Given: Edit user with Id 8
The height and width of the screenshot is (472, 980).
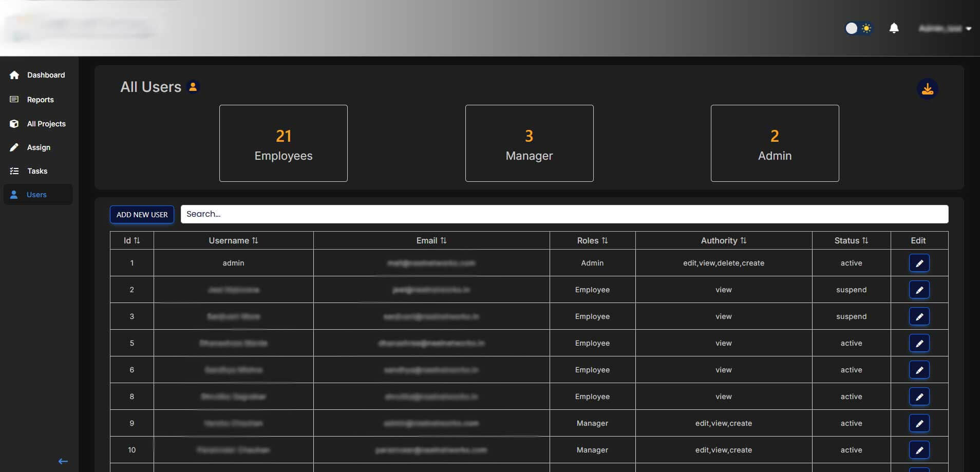Looking at the screenshot, I should pos(919,397).
